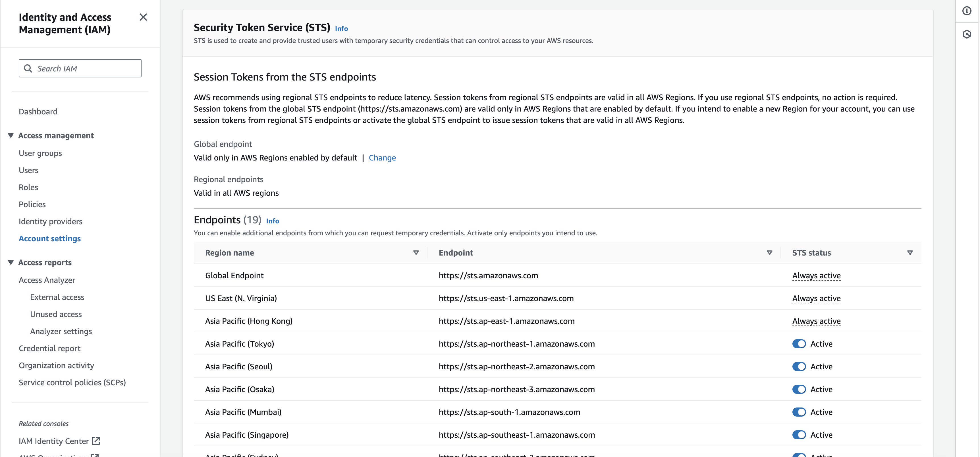Open the STS status column filter
The width and height of the screenshot is (980, 457).
coord(910,252)
